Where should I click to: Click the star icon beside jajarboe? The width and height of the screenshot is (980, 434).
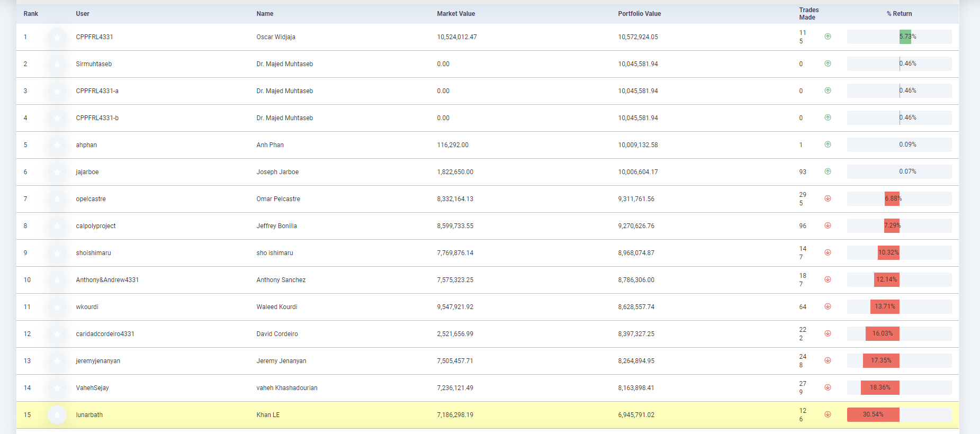(x=57, y=172)
